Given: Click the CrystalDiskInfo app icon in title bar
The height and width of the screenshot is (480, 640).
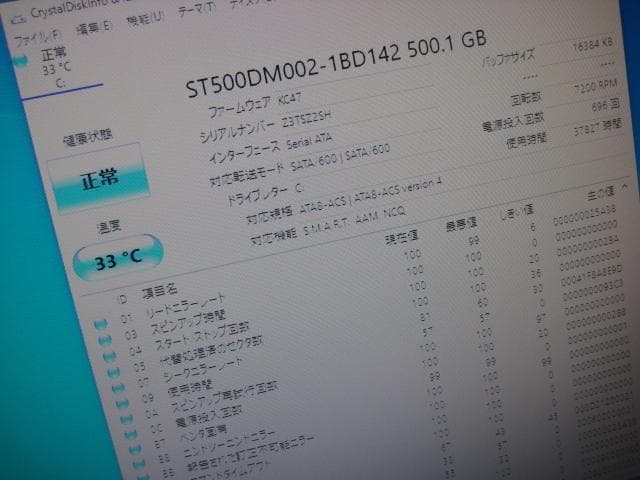Looking at the screenshot, I should [x=18, y=19].
